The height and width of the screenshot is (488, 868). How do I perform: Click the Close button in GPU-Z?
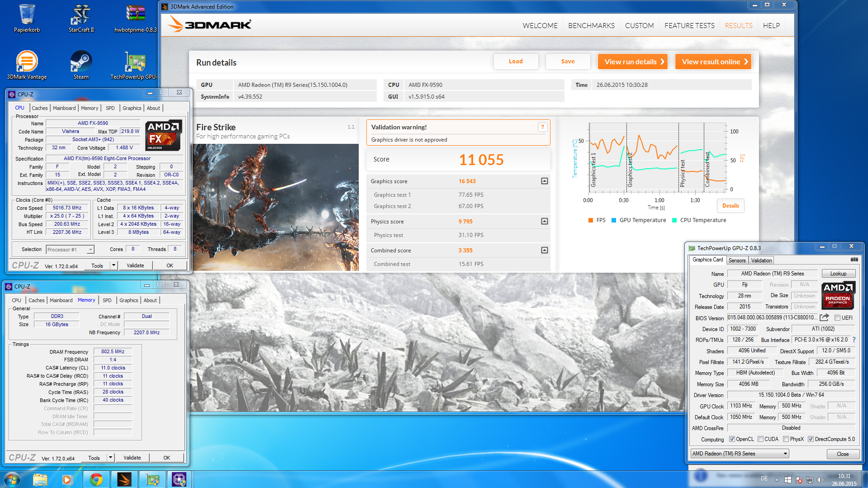[x=843, y=454]
